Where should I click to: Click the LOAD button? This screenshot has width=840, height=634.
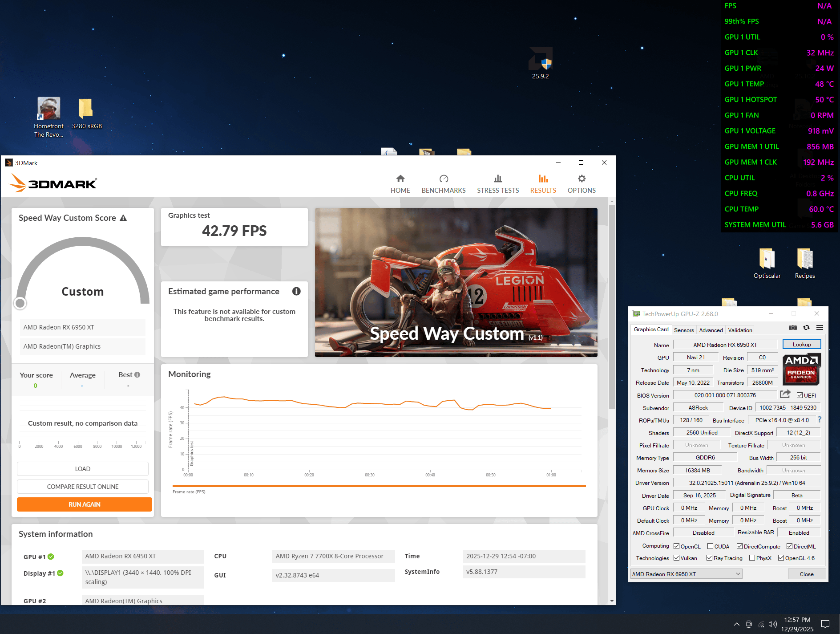83,469
